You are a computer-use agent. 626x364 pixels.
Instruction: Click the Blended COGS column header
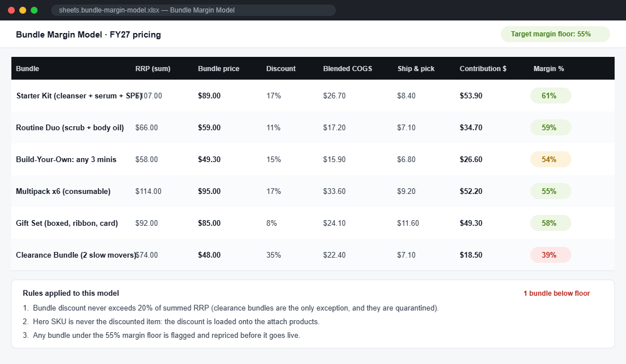(348, 69)
